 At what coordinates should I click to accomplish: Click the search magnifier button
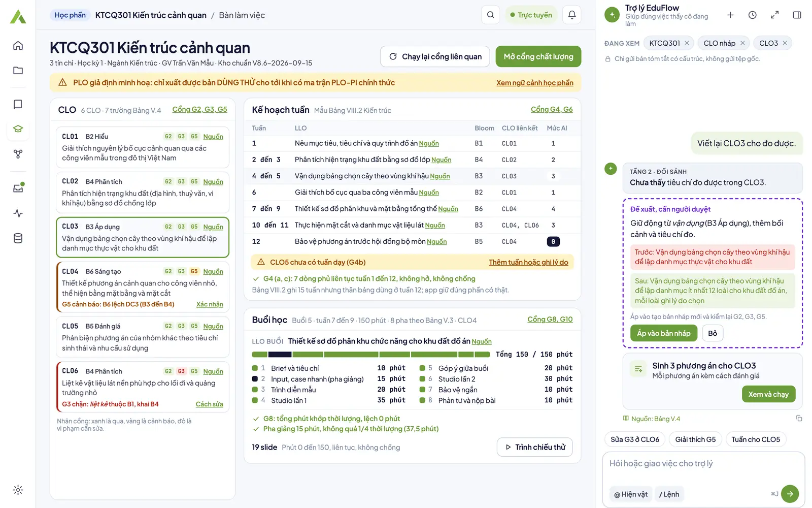coord(490,15)
